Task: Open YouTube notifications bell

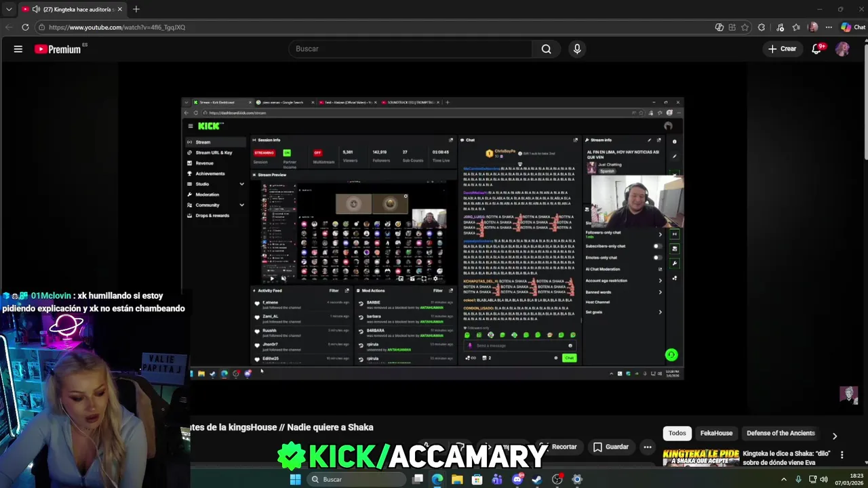Action: [x=816, y=49]
